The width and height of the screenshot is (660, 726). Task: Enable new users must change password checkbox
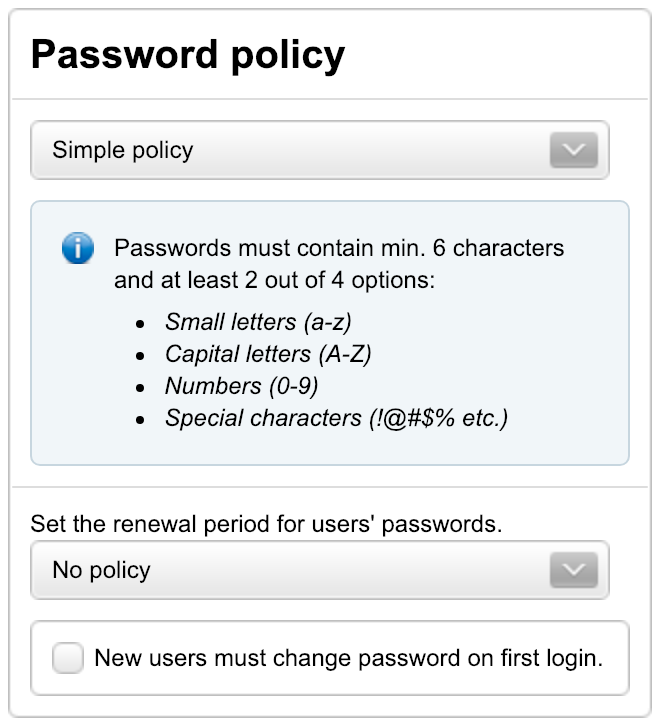(x=68, y=657)
